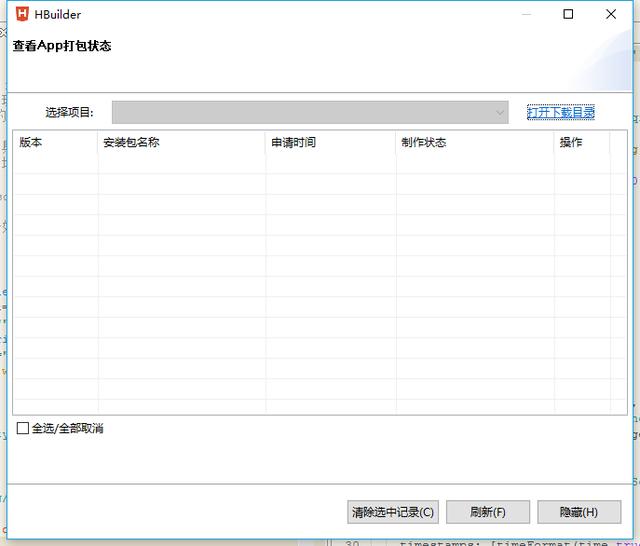Click inside the 选择项目 combo box field
Screen dimensions: 640x546
tap(302, 112)
